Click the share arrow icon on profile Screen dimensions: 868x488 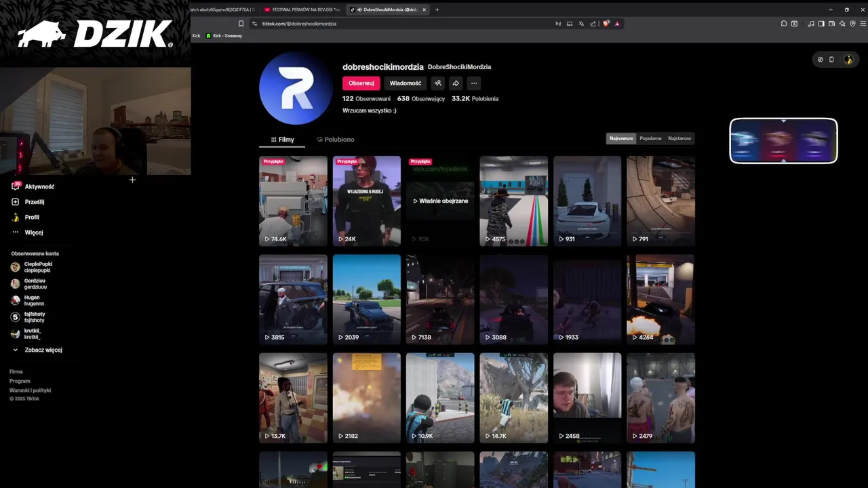coord(456,83)
